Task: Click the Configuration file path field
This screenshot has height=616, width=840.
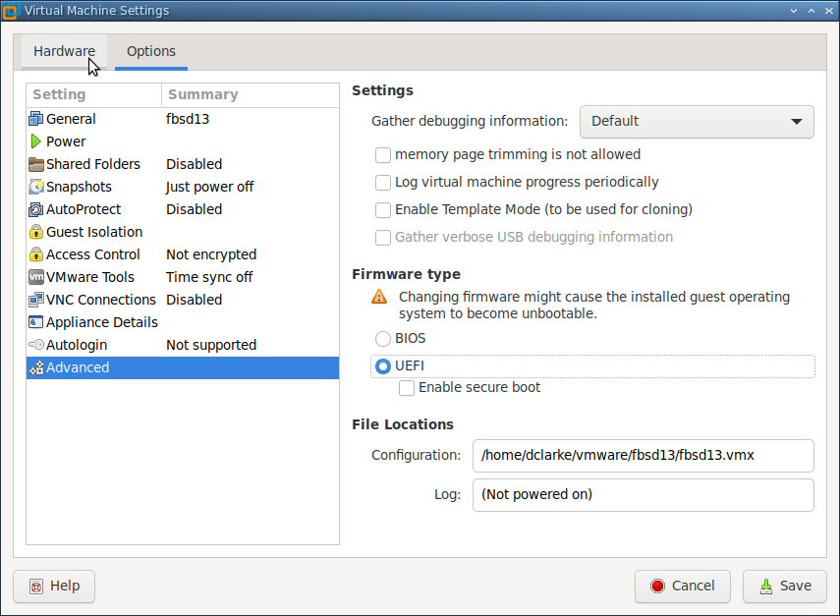Action: tap(643, 455)
